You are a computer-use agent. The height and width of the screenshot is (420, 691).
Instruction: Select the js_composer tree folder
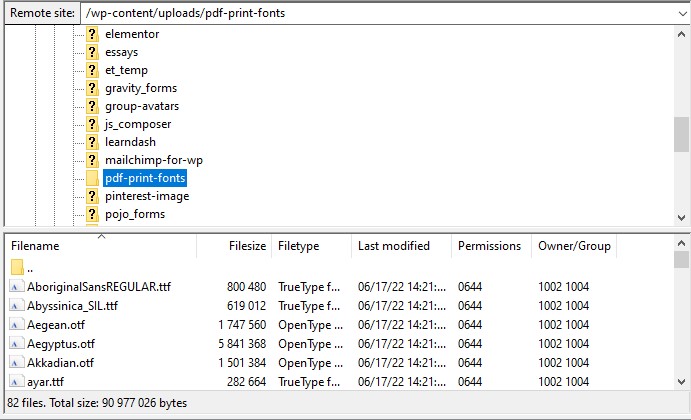[x=138, y=124]
